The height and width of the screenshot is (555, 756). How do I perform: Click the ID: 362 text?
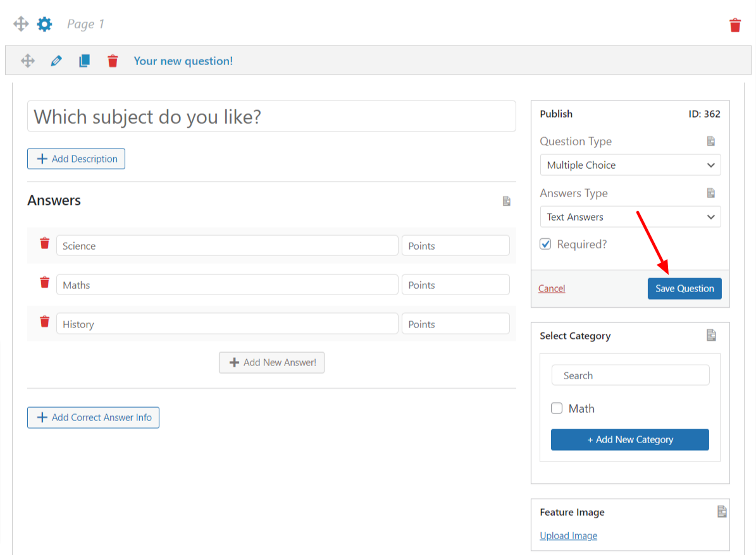(704, 114)
